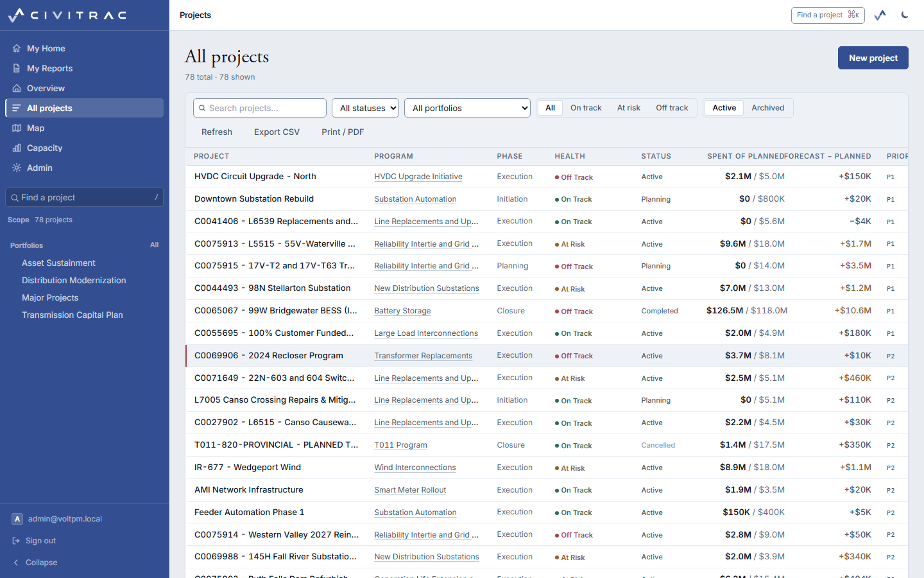Filter by At risk health
Screen dimensions: 924x578
(629, 108)
